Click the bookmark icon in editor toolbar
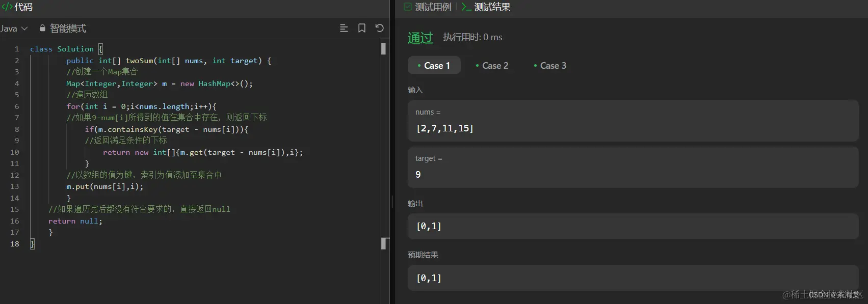 click(x=362, y=28)
